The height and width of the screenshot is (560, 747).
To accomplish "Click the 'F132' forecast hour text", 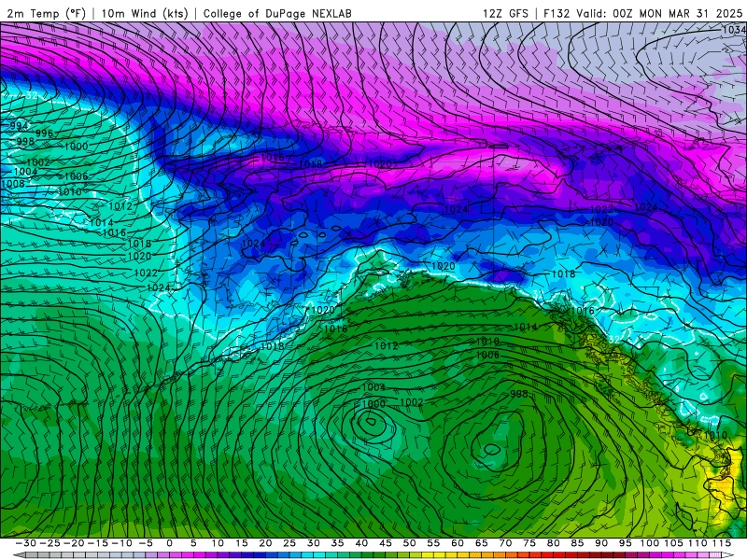I will point(557,13).
